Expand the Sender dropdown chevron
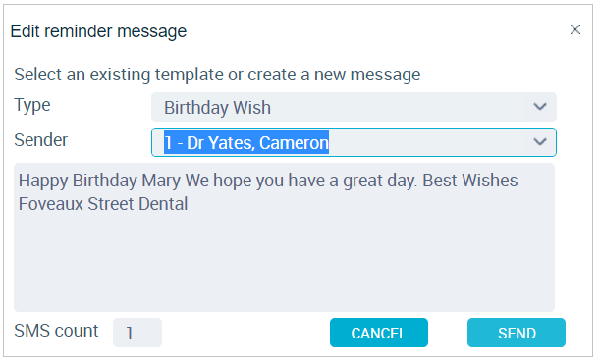The width and height of the screenshot is (600, 364). tap(539, 142)
